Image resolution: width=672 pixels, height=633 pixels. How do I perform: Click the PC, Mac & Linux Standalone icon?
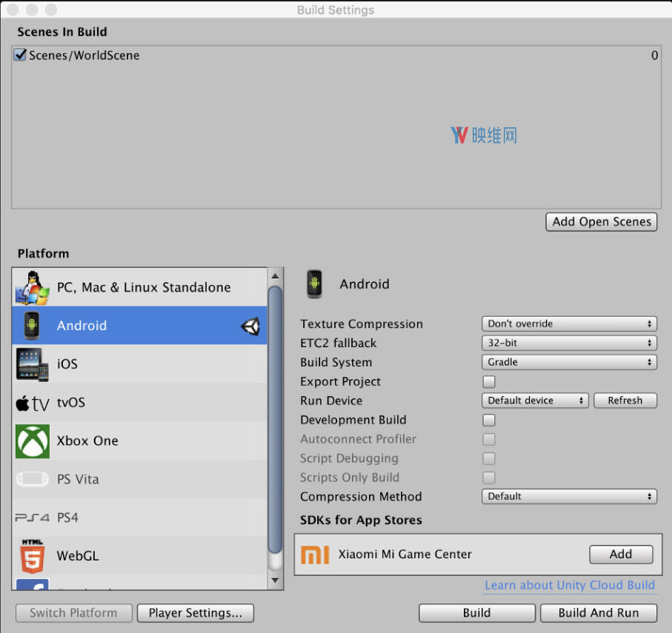(32, 287)
